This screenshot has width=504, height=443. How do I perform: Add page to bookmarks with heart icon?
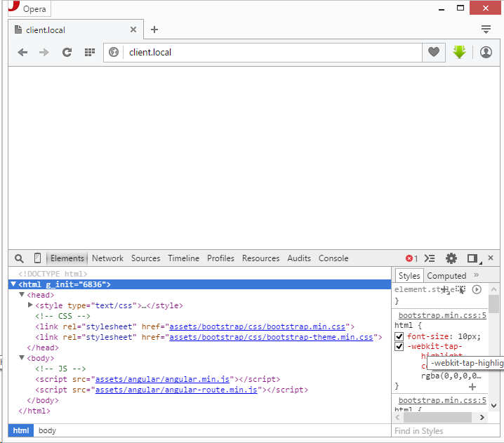pos(434,53)
